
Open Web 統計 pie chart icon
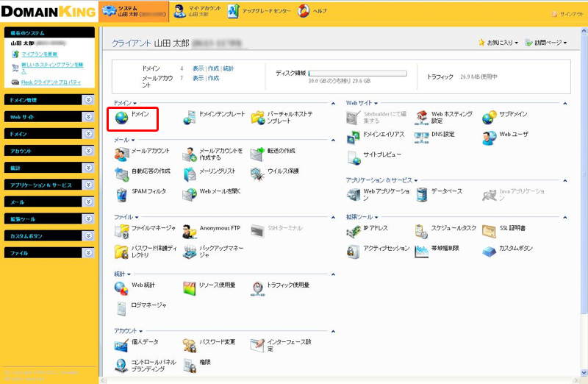121,288
